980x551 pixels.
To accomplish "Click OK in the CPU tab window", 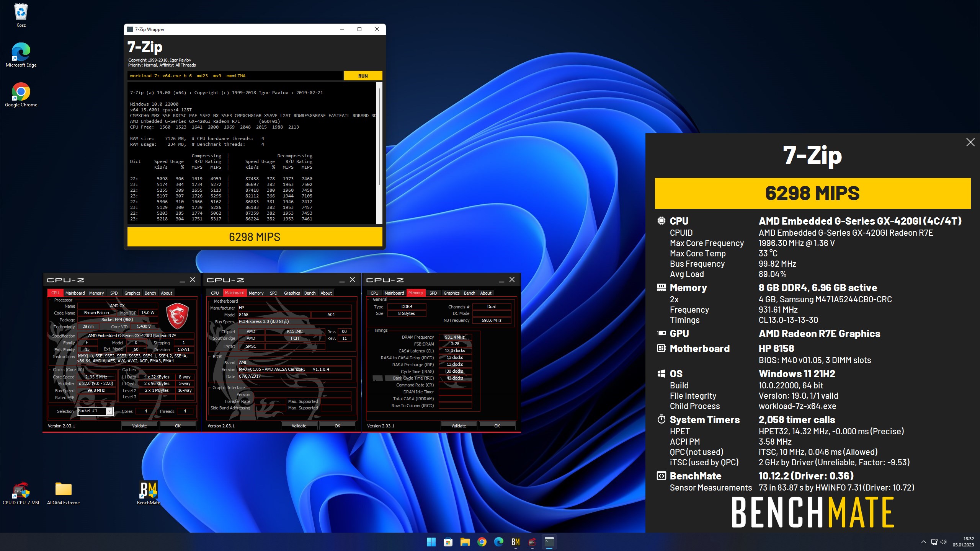I will click(x=178, y=425).
